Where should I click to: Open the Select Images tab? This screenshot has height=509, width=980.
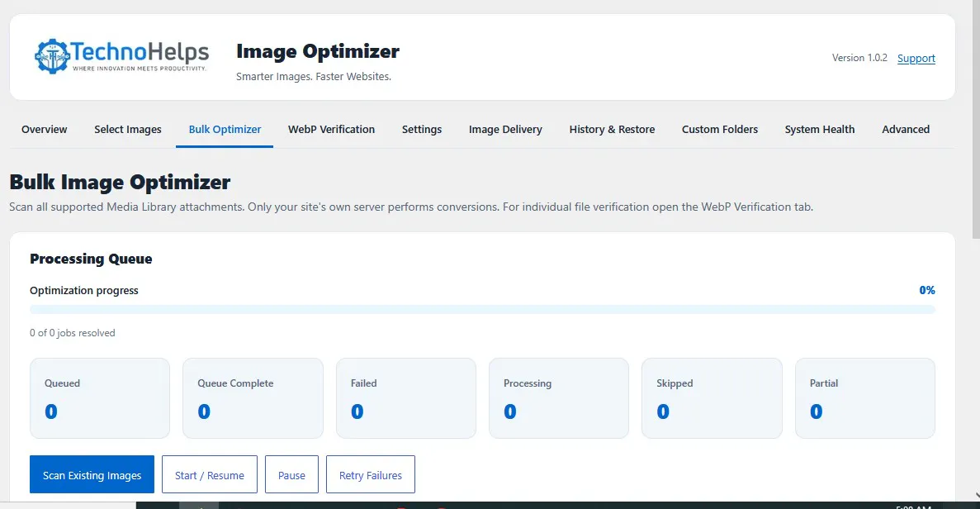point(128,130)
